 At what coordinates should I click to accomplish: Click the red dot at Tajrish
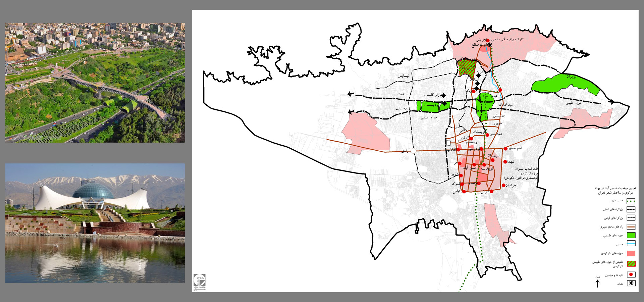coord(488,40)
